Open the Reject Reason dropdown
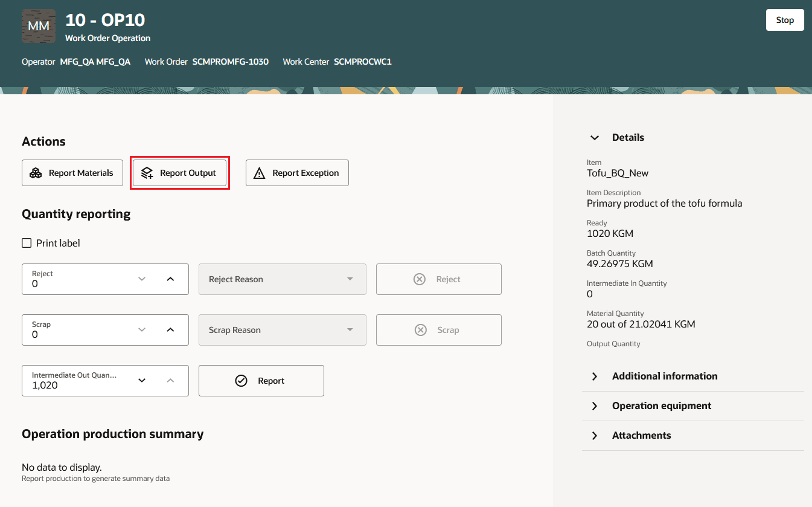 350,279
